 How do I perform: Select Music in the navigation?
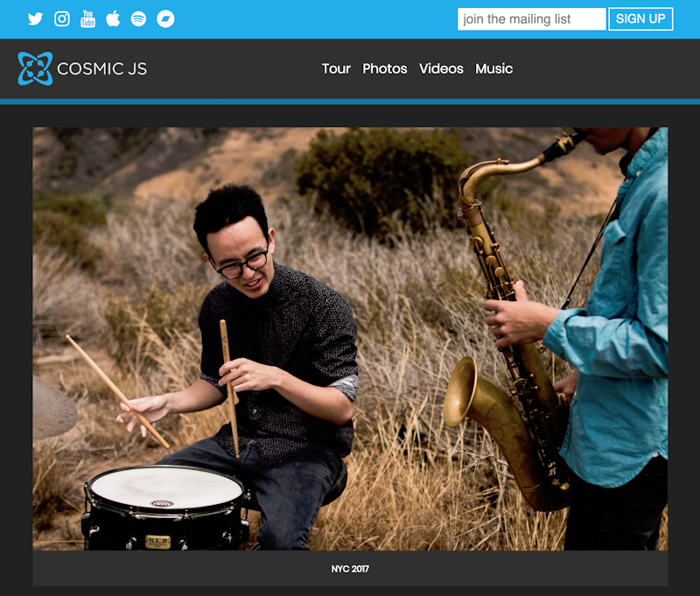pos(493,69)
